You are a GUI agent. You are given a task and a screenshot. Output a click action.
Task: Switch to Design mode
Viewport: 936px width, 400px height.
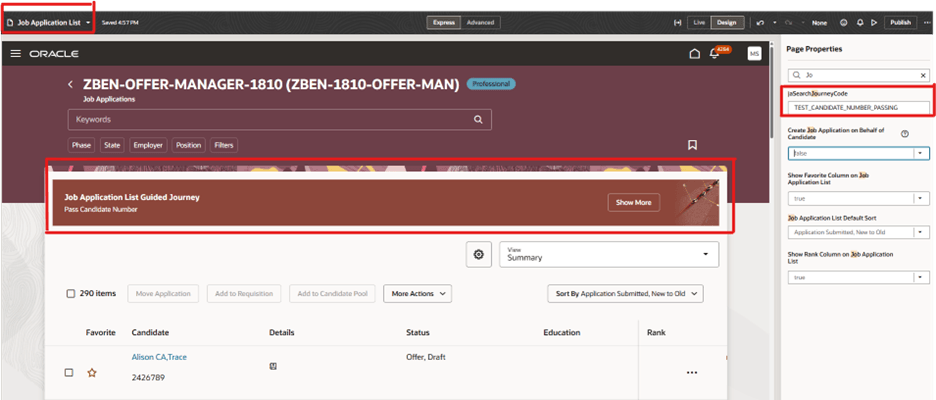pos(726,23)
